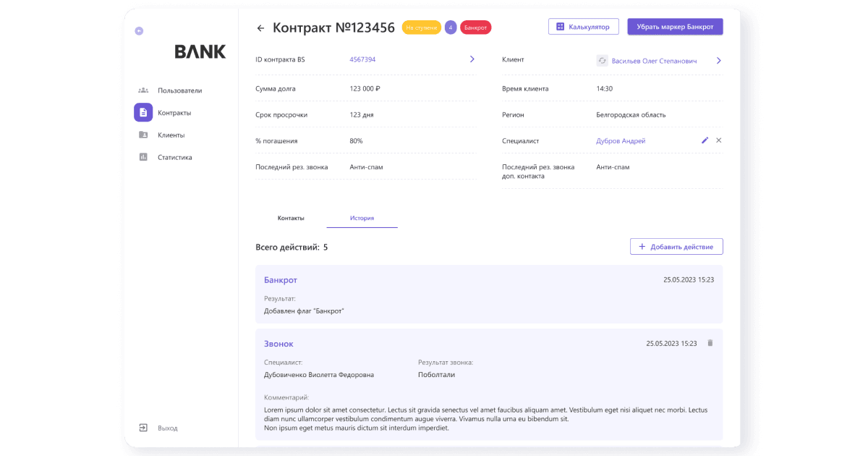The image size is (868, 456).
Task: Expand the ID контракта BS row chevron
Action: pos(472,59)
